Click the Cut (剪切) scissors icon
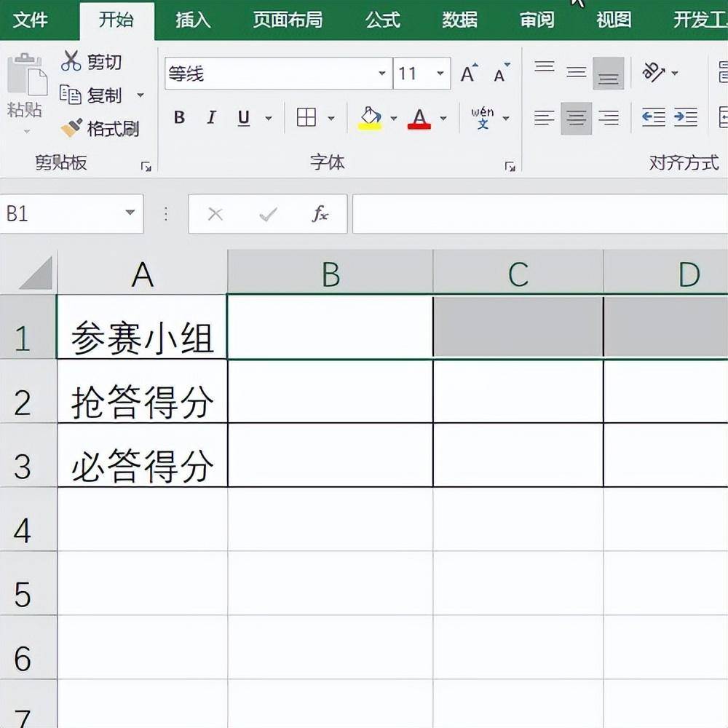The height and width of the screenshot is (728, 728). (71, 61)
